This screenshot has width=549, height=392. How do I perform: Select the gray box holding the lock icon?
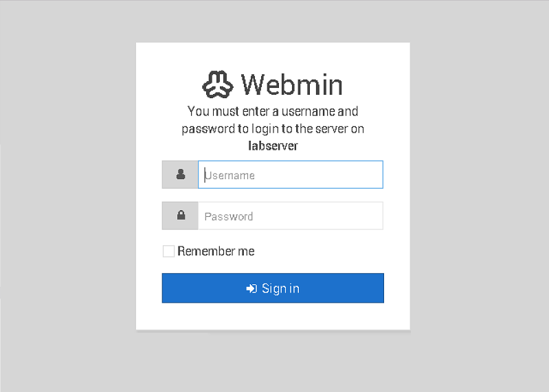pyautogui.click(x=180, y=216)
